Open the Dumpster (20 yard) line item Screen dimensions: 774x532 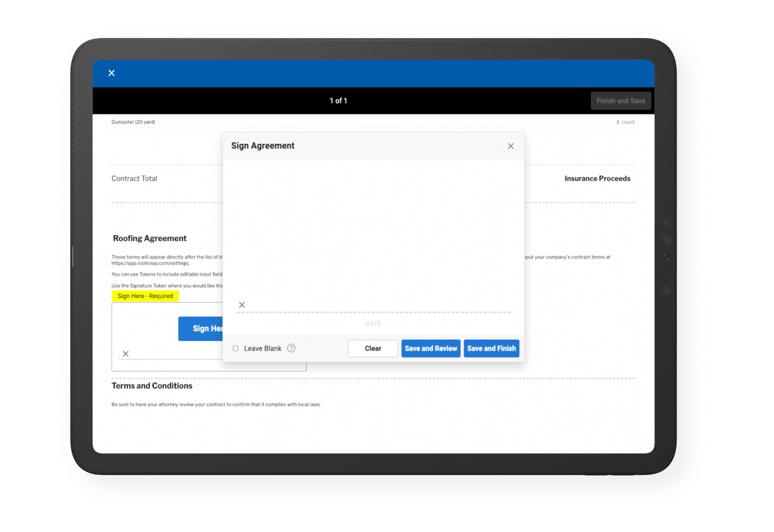pyautogui.click(x=134, y=122)
